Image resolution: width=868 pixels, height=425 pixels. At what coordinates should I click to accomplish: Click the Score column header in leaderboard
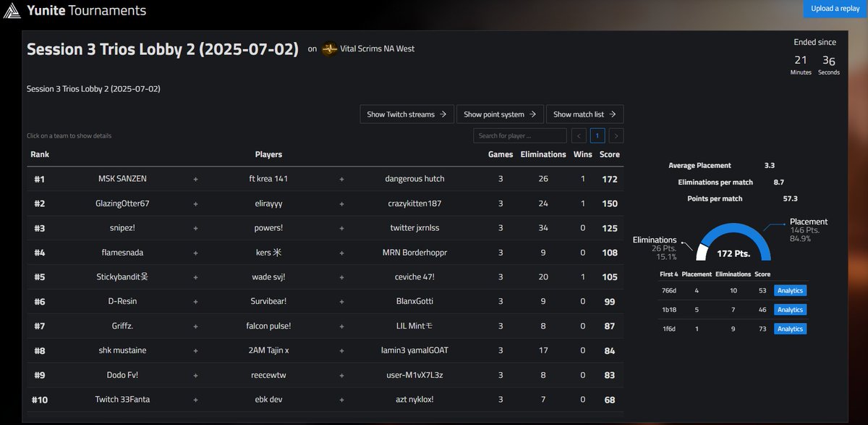610,154
